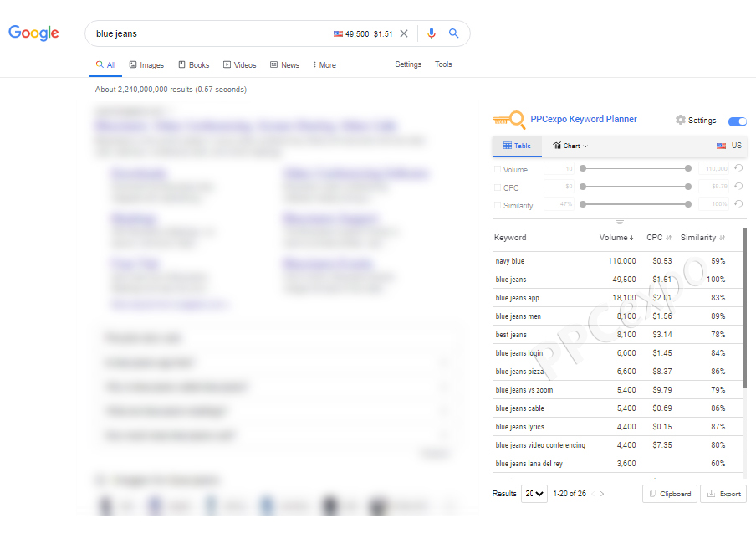Image resolution: width=756 pixels, height=534 pixels.
Task: Start voice search with microphone icon
Action: [432, 33]
